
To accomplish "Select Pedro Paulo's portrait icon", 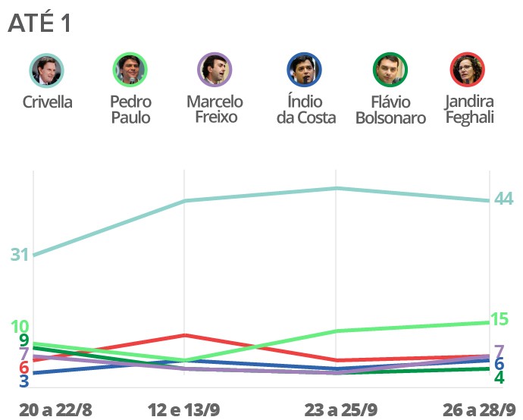I will [130, 71].
